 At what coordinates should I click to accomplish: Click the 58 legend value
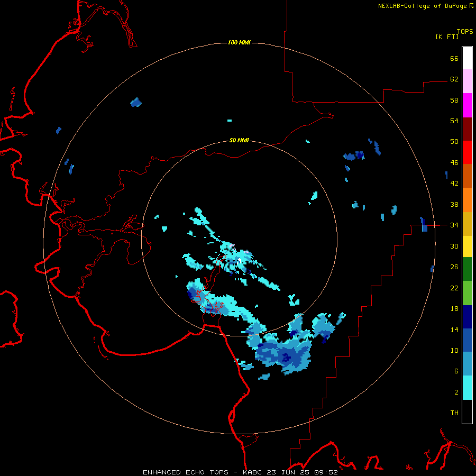pos(454,100)
